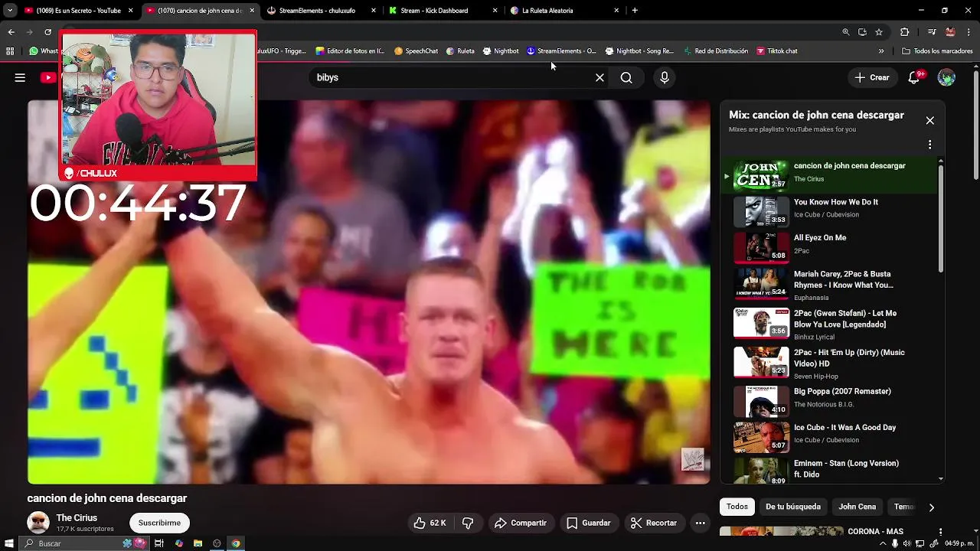The image size is (980, 551).
Task: Reload the page in Chrome
Action: point(47,32)
